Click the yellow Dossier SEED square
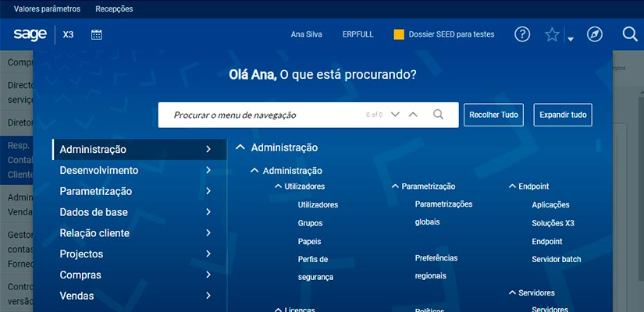 (x=399, y=34)
